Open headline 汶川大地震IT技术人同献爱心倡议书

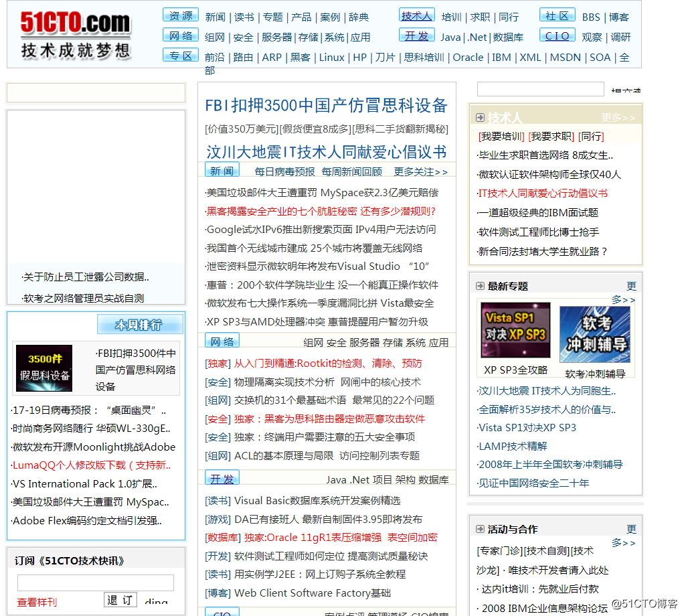click(x=327, y=152)
